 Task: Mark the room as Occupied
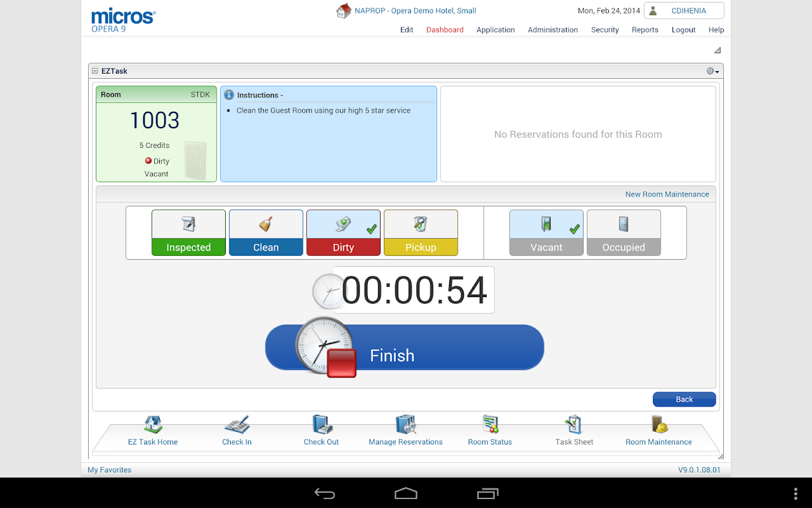click(624, 232)
